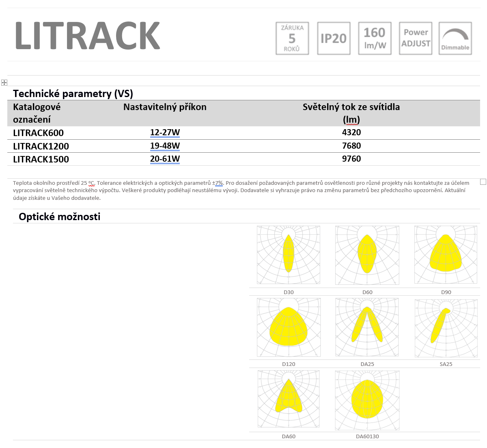The image size is (487, 448).
Task: Click the DA25 caption label
Action: click(x=367, y=364)
